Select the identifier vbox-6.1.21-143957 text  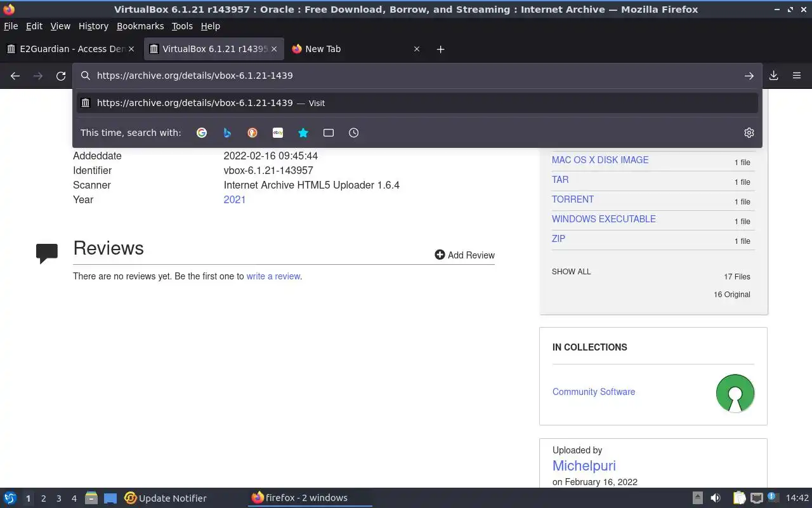[x=268, y=170]
